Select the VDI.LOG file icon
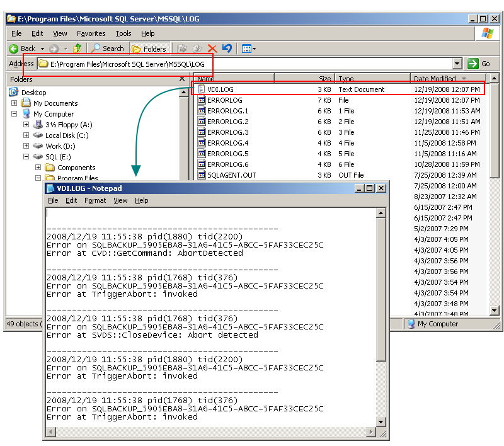Viewport: 504px width, 446px height. (x=202, y=89)
